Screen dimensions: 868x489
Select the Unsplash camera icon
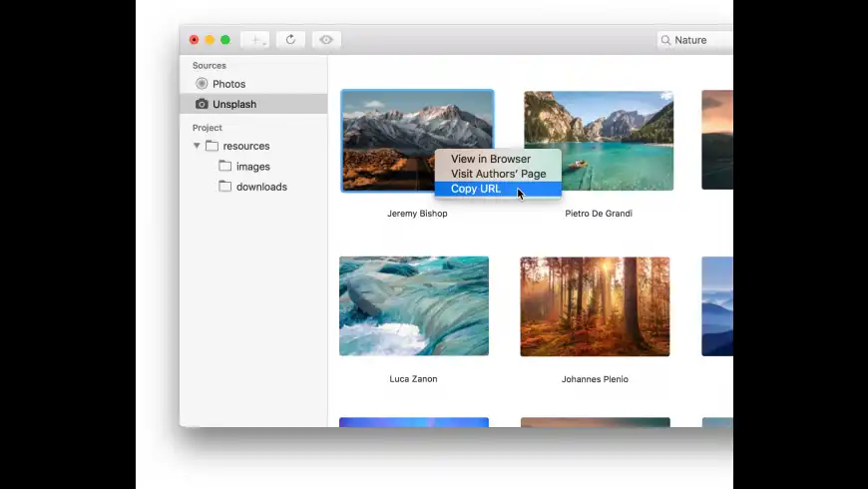click(x=202, y=104)
